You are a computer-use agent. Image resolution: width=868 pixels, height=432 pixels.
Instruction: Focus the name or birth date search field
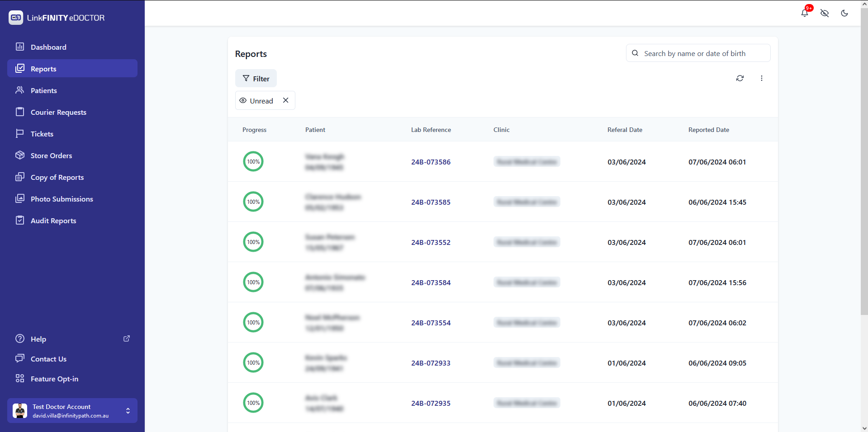[x=698, y=53]
